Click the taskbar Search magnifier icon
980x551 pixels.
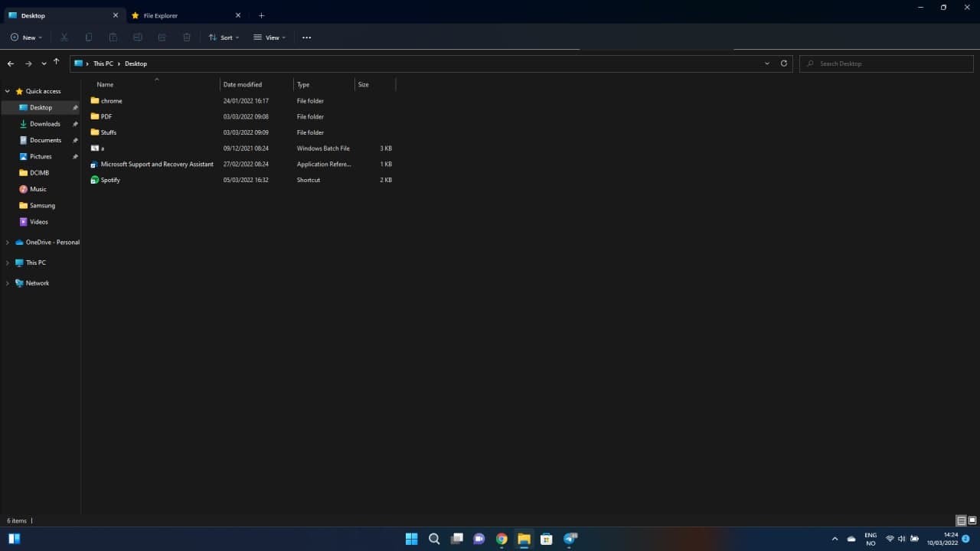click(434, 539)
